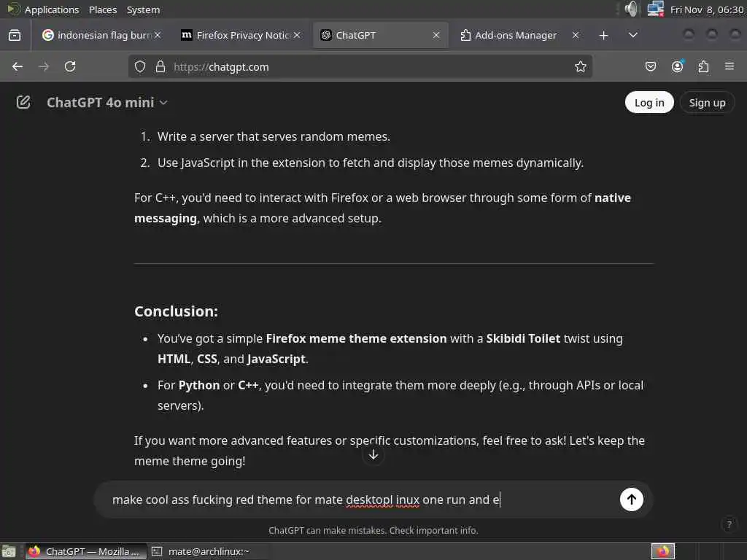
Task: Click the Firefox View icon beside the tabs
Action: 15,35
